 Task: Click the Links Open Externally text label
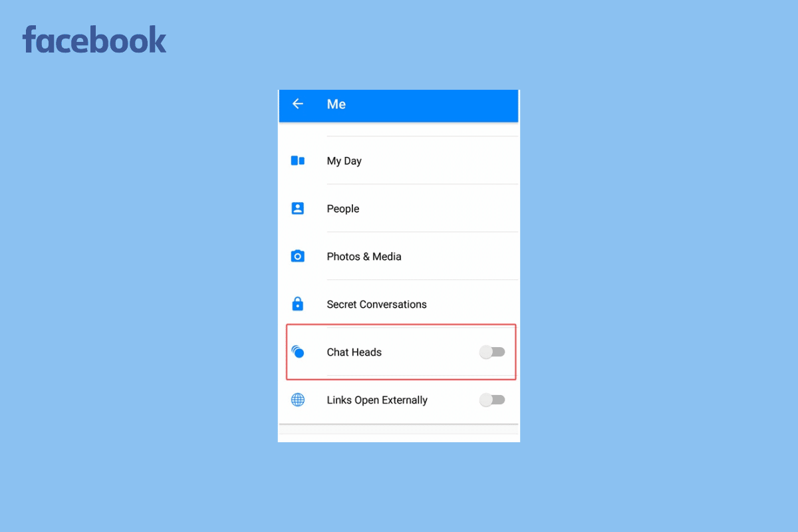[x=377, y=400]
